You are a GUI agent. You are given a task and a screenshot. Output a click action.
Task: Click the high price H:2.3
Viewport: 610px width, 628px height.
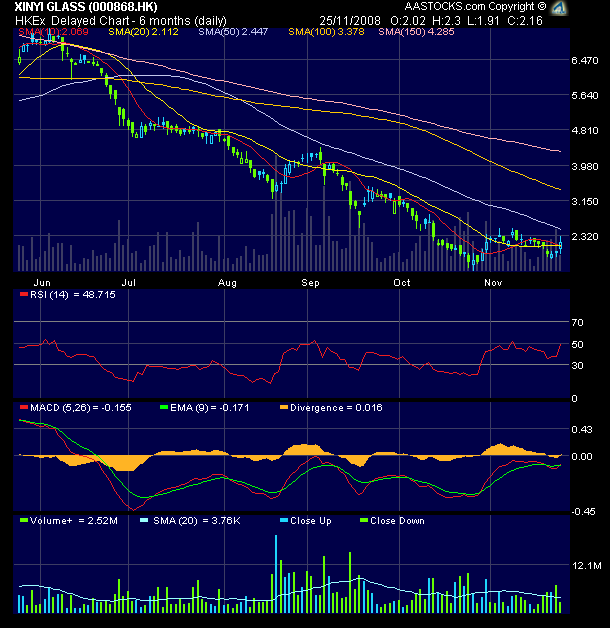tap(446, 21)
